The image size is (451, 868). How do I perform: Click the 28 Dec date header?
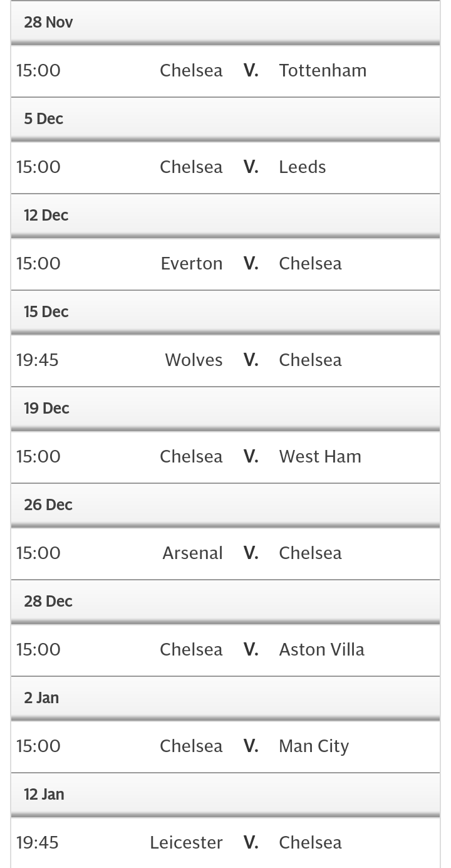click(x=48, y=602)
